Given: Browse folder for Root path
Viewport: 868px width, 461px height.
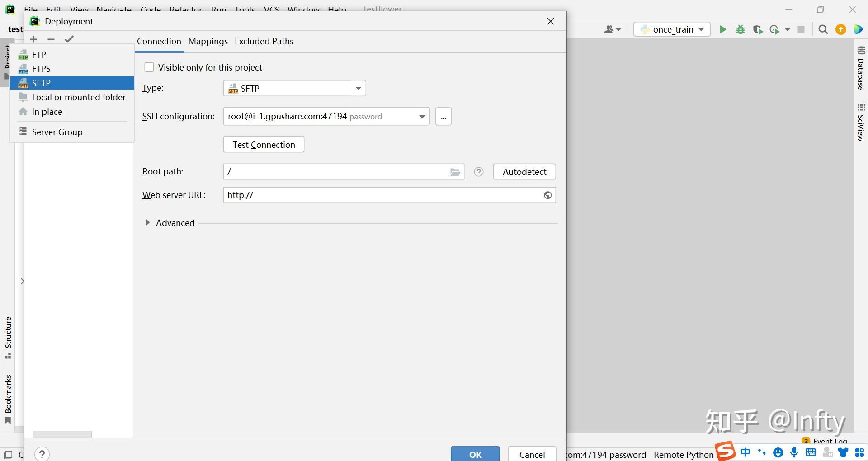Looking at the screenshot, I should point(455,172).
